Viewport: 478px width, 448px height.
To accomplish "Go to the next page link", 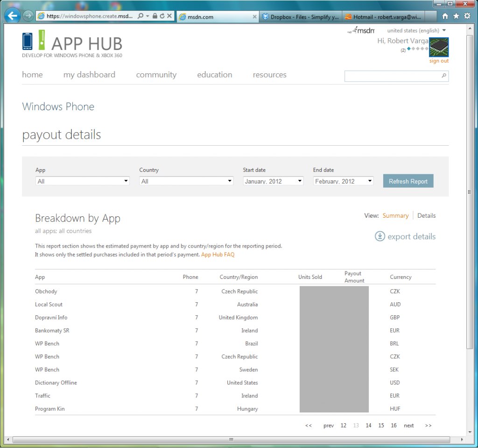I will 409,426.
